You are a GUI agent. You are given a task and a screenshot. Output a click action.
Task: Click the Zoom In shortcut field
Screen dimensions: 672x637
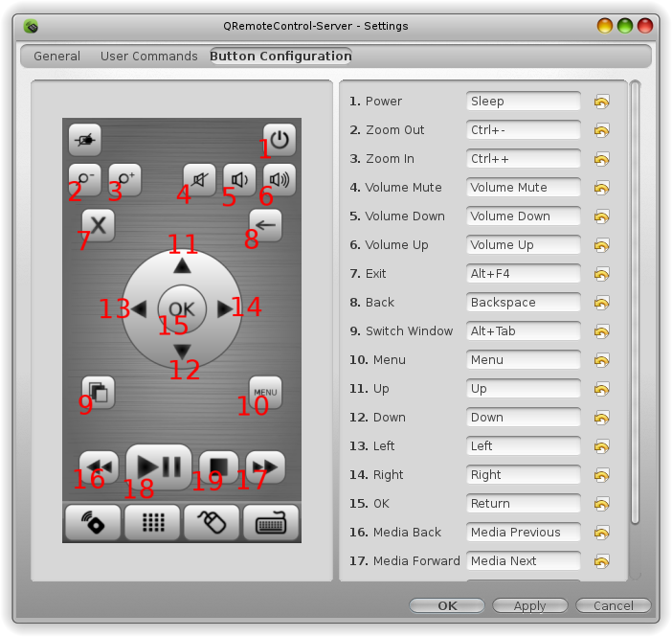524,159
